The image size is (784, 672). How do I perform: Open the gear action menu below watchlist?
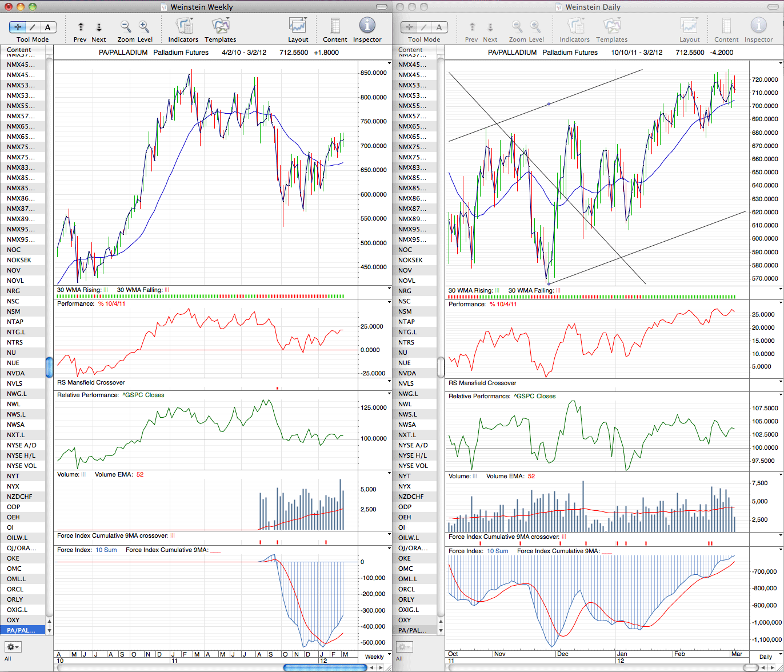point(13,647)
